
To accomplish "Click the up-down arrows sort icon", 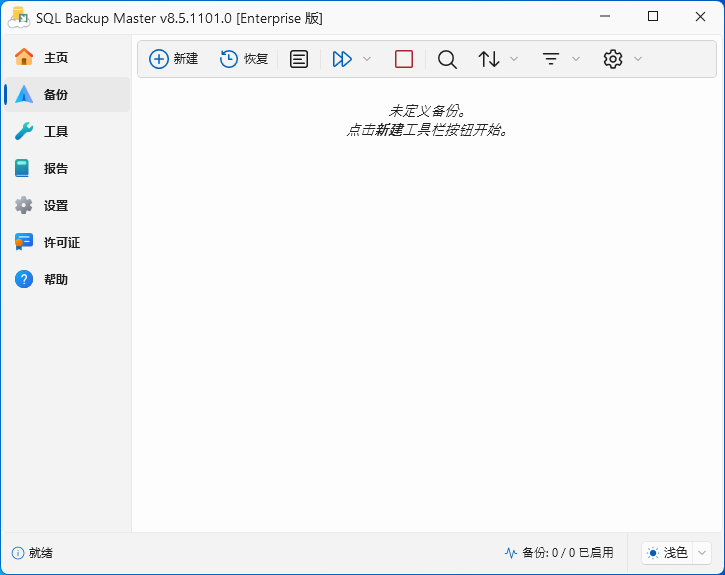I will coord(489,59).
